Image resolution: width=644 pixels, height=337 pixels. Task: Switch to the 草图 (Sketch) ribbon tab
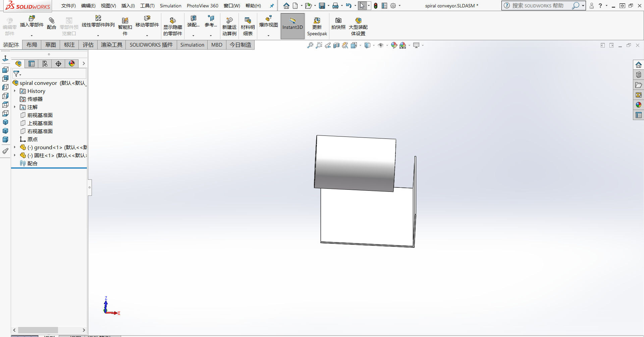51,45
